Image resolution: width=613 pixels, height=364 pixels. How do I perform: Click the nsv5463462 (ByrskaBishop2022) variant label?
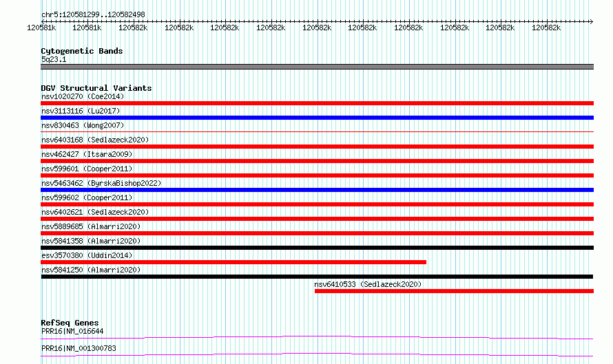tap(101, 183)
